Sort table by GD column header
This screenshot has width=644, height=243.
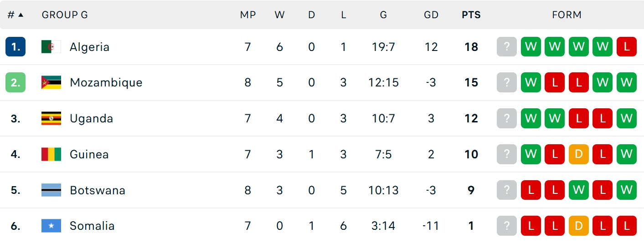pos(431,15)
